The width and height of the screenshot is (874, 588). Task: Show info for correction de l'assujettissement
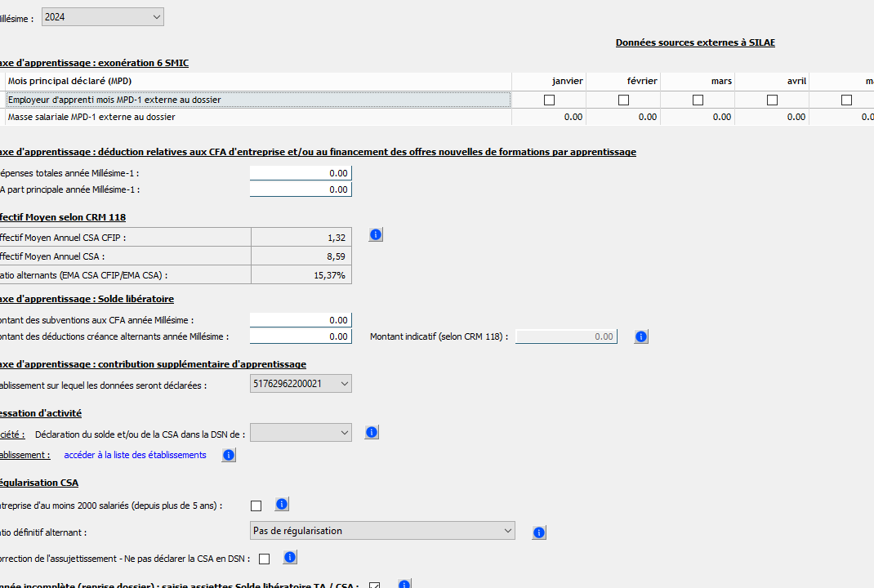pyautogui.click(x=290, y=557)
